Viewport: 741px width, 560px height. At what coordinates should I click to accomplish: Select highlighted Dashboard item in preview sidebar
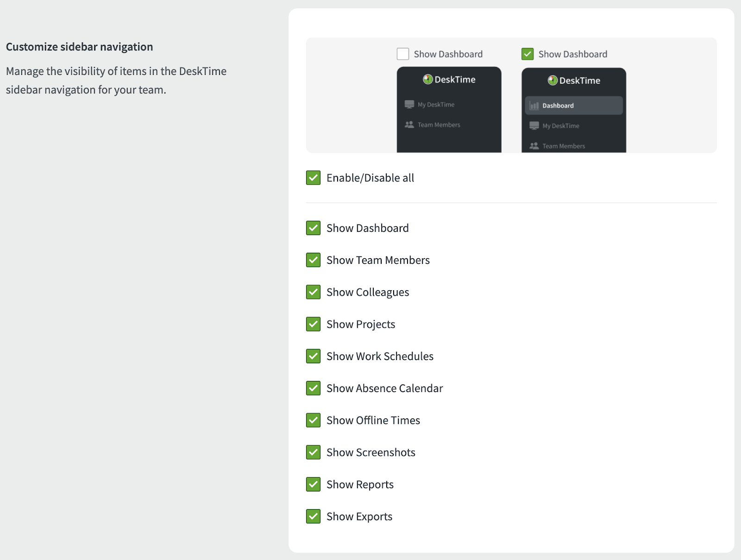(573, 106)
